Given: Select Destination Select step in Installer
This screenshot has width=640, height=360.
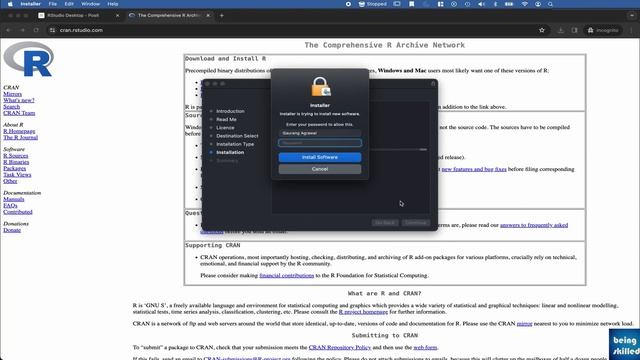Looking at the screenshot, I should pos(237,136).
